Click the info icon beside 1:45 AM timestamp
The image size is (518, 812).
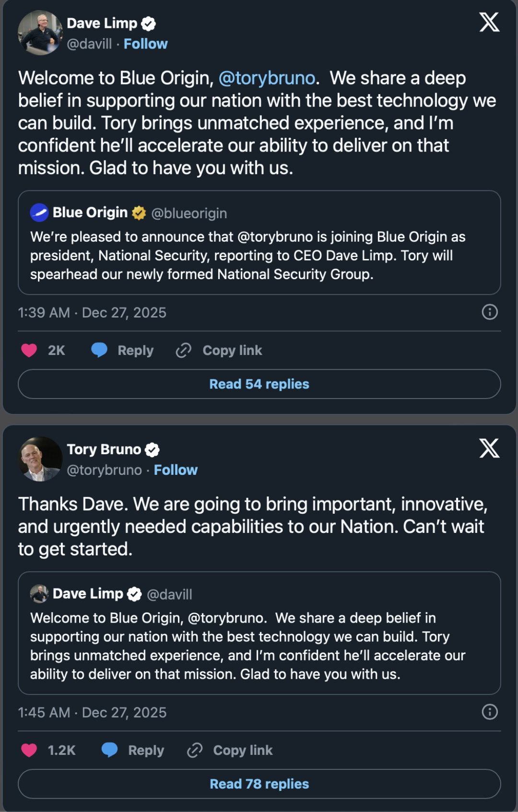point(489,712)
